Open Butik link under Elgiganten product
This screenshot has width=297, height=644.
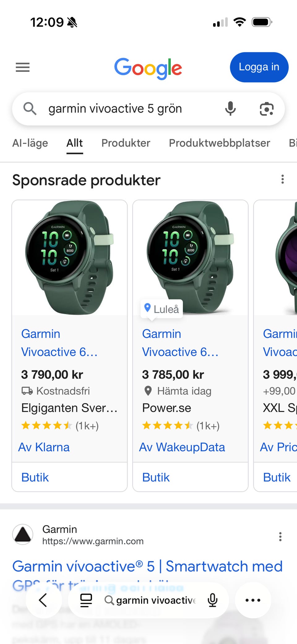pos(35,477)
